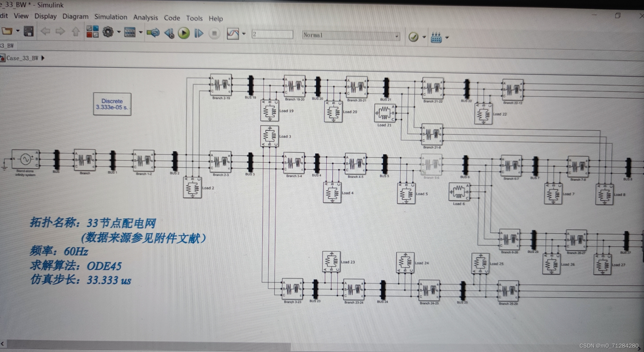
Task: Stop the simulation
Action: [x=214, y=34]
